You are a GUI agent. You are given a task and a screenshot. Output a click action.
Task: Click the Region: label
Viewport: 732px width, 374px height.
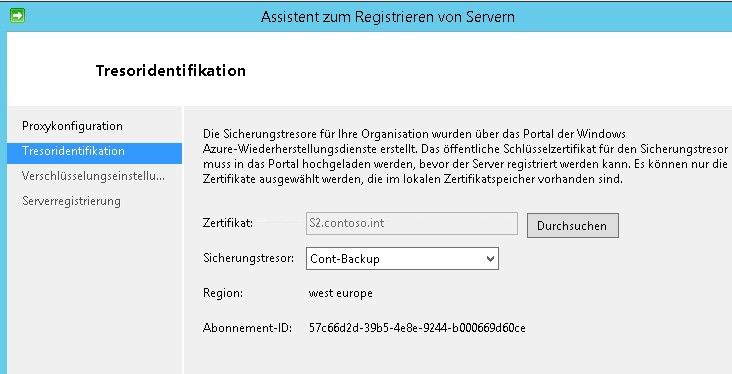coord(223,294)
